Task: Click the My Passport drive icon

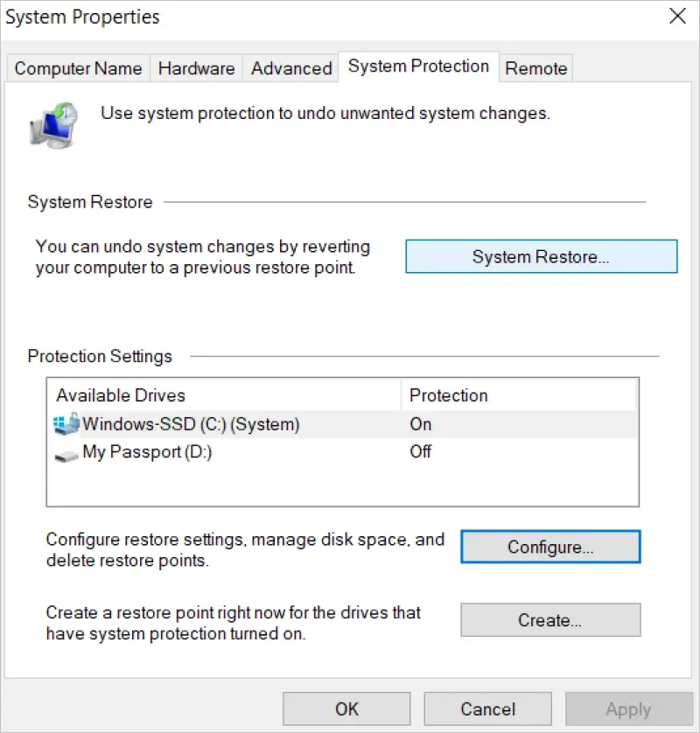Action: (x=66, y=452)
